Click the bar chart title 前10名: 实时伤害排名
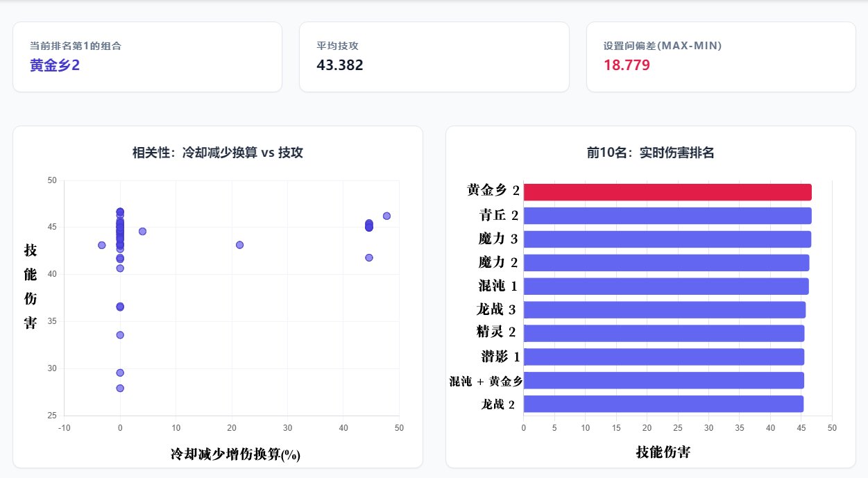The image size is (868, 478). (x=650, y=153)
